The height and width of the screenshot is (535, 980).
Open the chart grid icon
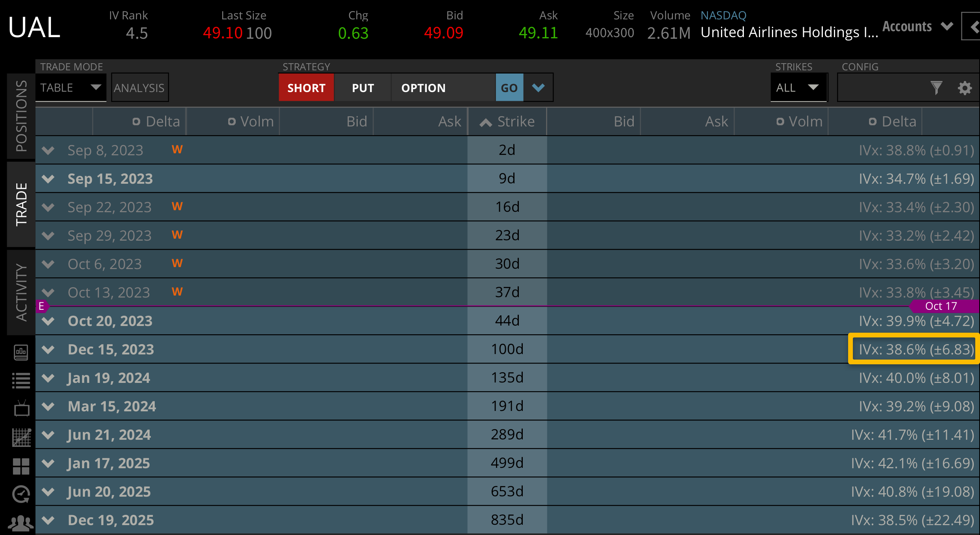pos(21,437)
